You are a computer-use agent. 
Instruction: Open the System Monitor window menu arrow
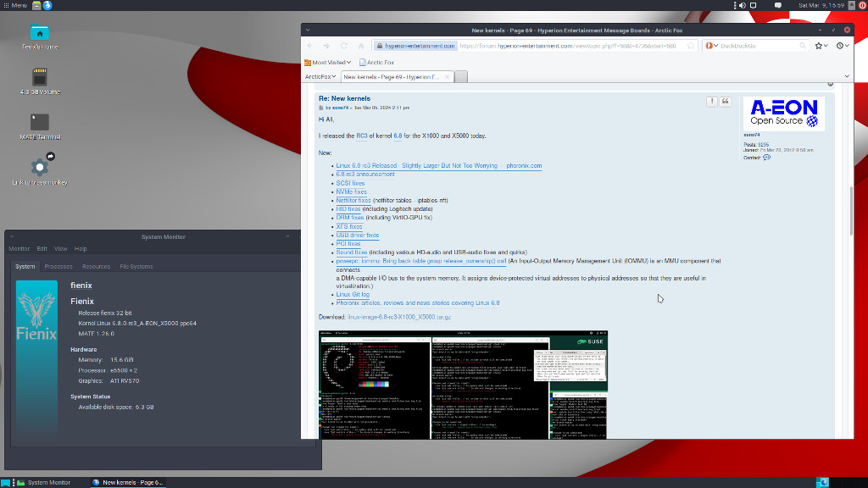(12, 237)
